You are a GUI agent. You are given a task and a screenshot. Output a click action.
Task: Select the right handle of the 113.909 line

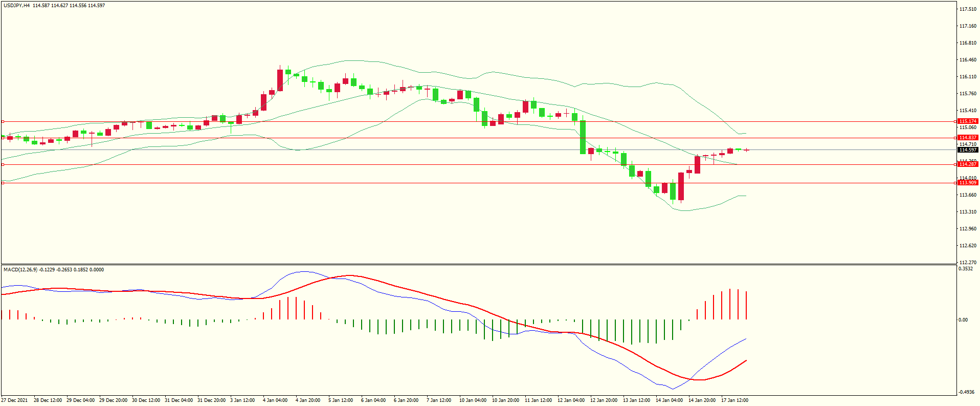(956, 183)
